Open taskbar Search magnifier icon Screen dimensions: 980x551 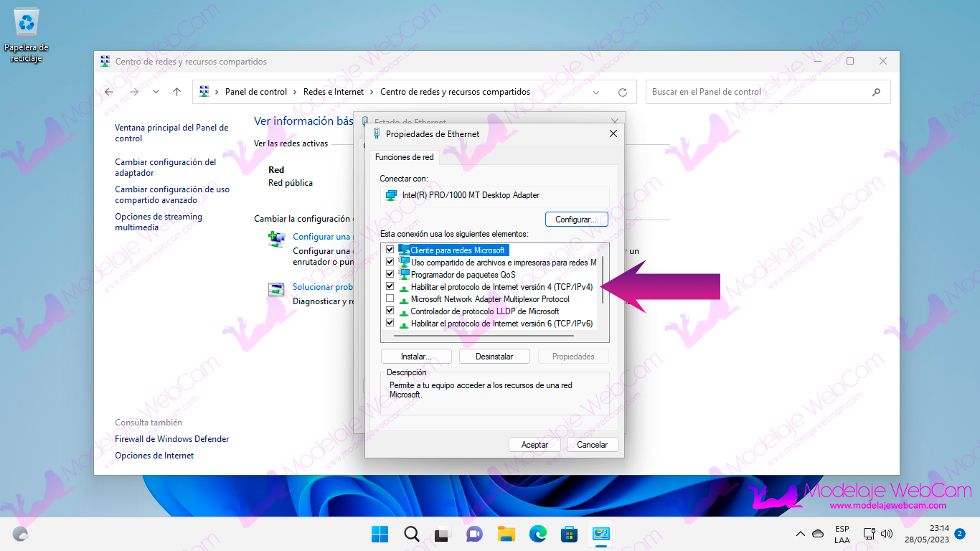(411, 534)
